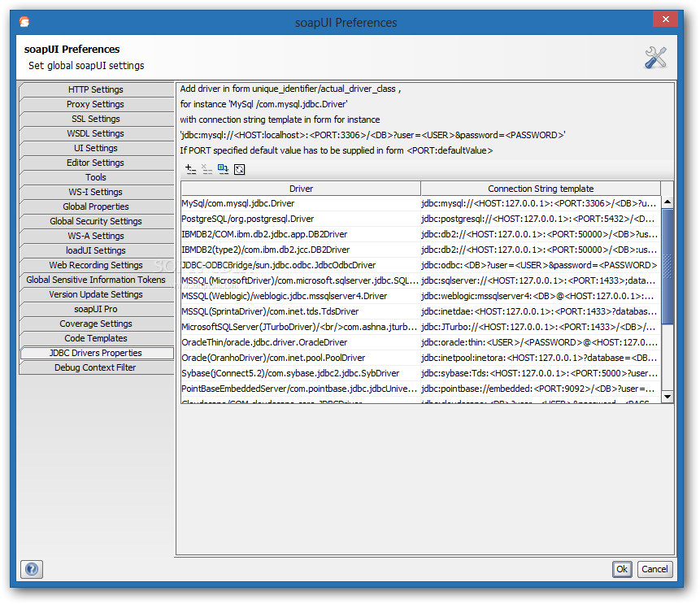
Task: Click the remove driver icon with X
Action: (207, 169)
